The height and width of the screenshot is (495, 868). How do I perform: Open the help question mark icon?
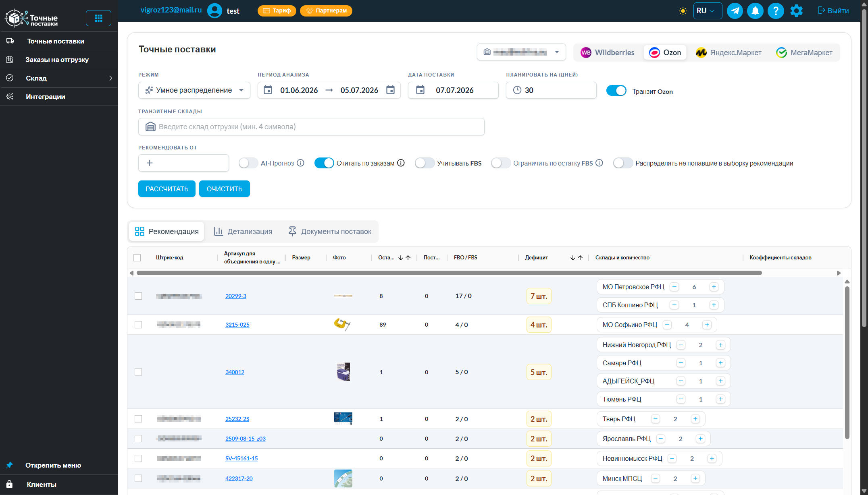[776, 11]
